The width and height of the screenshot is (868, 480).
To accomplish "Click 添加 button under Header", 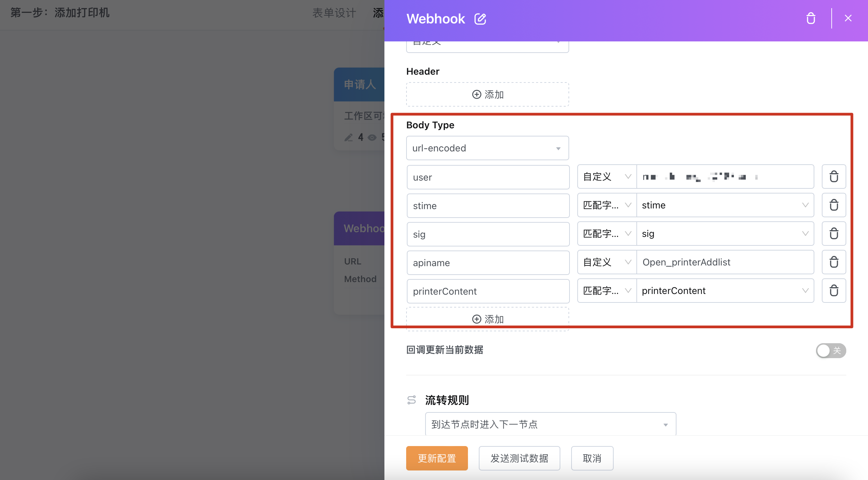I will click(x=487, y=94).
